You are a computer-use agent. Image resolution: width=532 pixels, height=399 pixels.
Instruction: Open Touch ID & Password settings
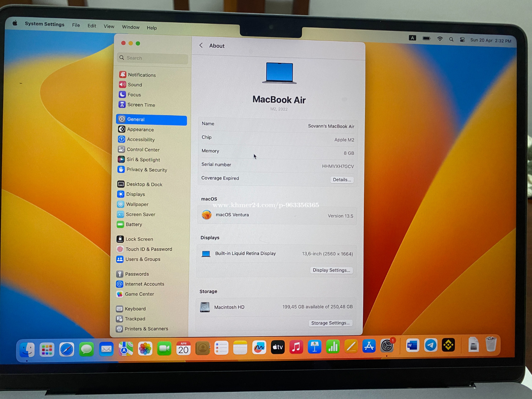pyautogui.click(x=148, y=249)
